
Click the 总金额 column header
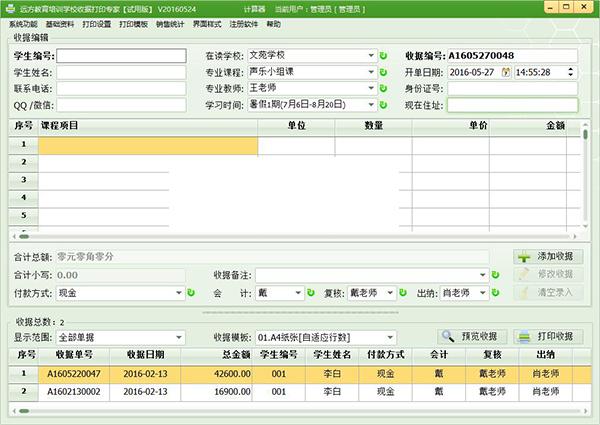coord(216,355)
